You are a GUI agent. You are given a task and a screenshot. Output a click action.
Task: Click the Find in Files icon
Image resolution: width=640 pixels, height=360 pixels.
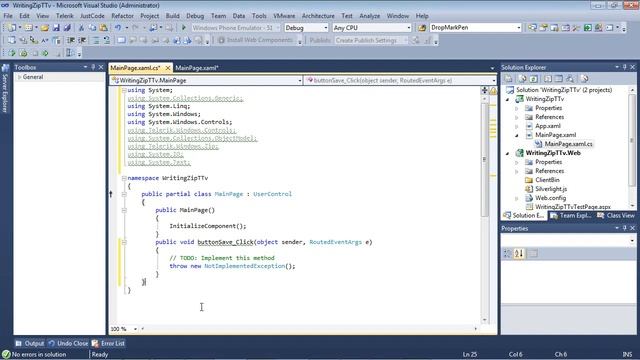coord(422,28)
